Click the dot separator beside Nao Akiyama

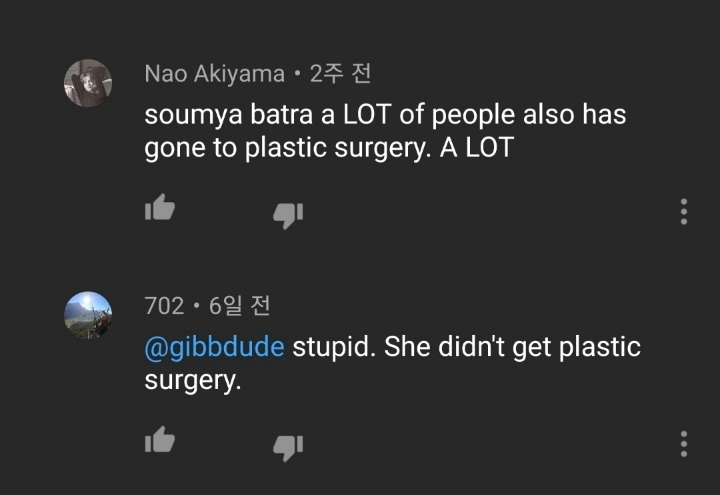tap(297, 75)
